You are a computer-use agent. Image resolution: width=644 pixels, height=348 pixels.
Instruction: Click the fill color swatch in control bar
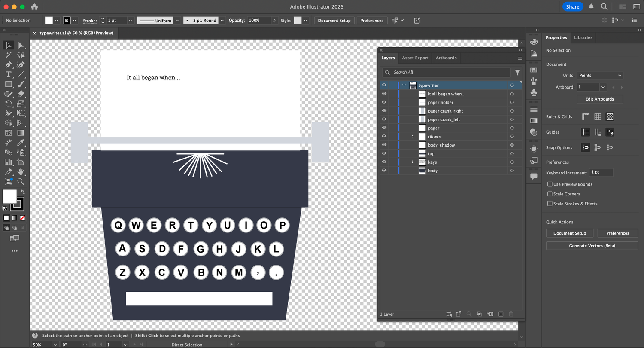[49, 21]
